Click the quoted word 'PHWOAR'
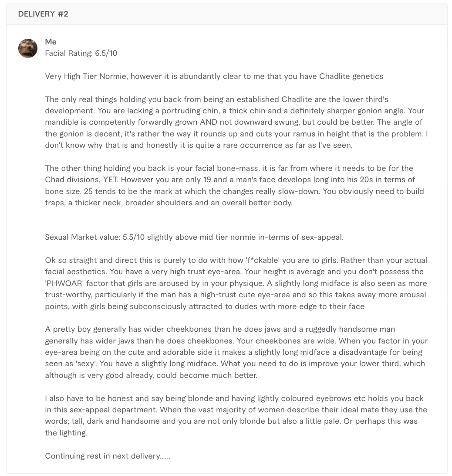This screenshot has height=476, width=452. (64, 283)
